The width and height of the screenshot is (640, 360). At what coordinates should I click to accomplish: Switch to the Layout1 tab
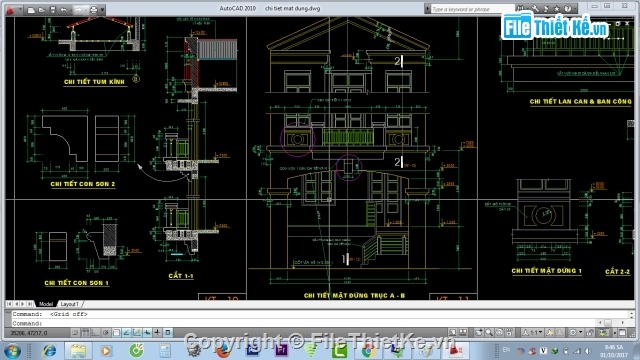coord(69,304)
